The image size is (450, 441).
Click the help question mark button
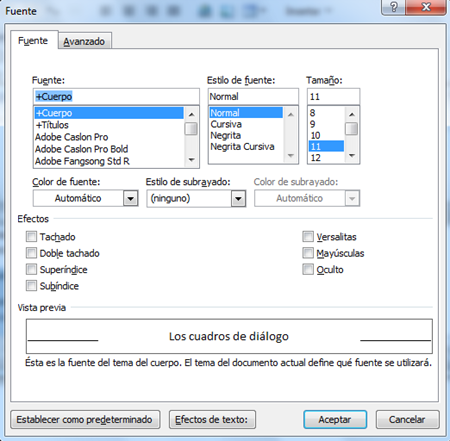pos(394,7)
